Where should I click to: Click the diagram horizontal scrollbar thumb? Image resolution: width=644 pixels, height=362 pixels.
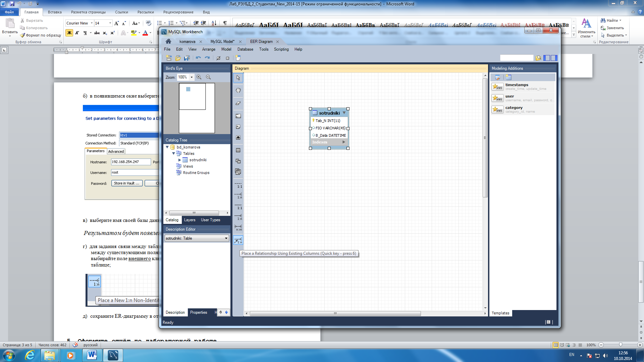[335, 314]
